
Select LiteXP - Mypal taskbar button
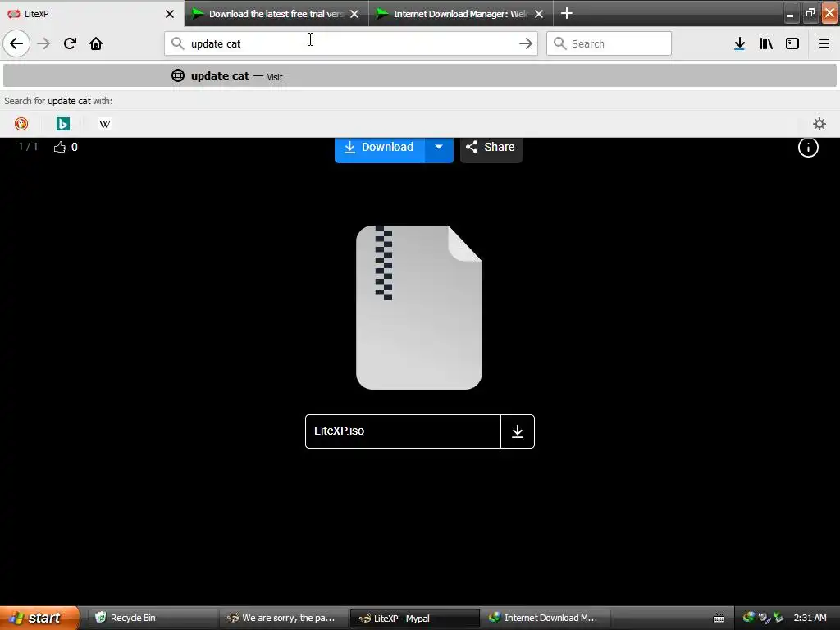click(x=414, y=619)
